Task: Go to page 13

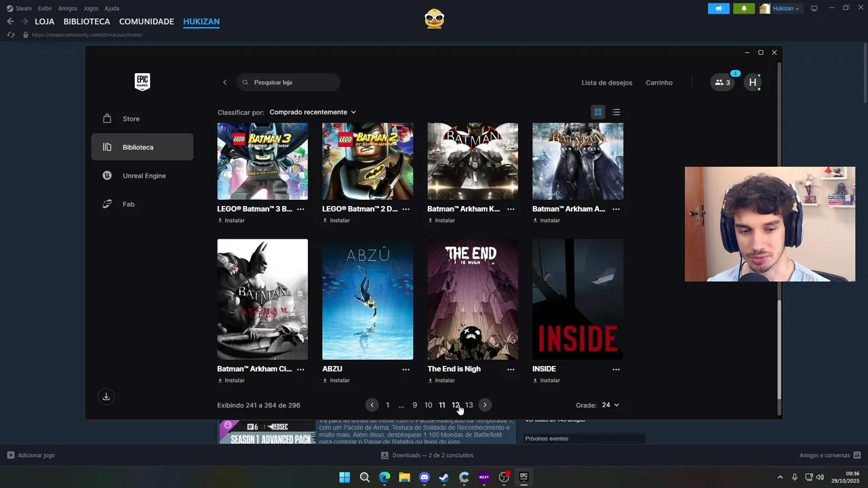Action: [469, 405]
